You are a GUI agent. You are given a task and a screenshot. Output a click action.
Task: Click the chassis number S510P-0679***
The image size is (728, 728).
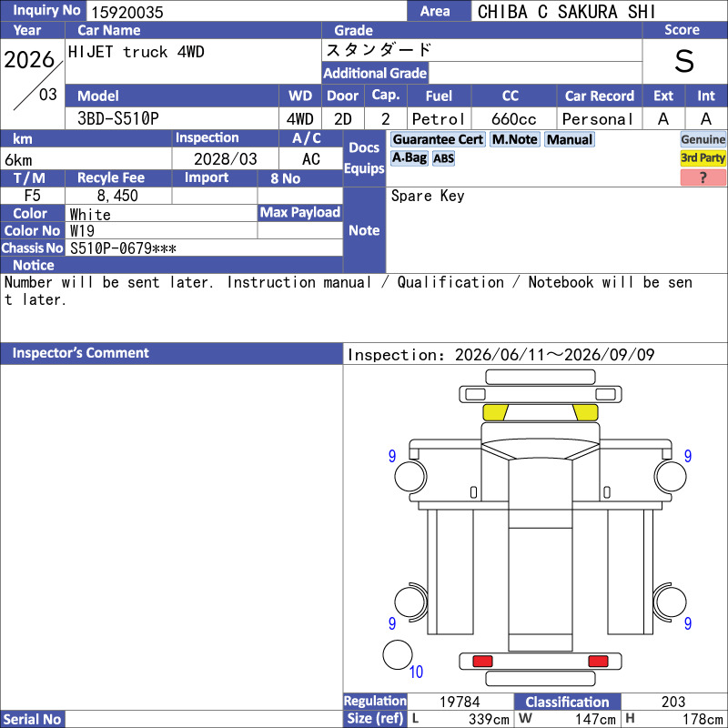pos(123,248)
